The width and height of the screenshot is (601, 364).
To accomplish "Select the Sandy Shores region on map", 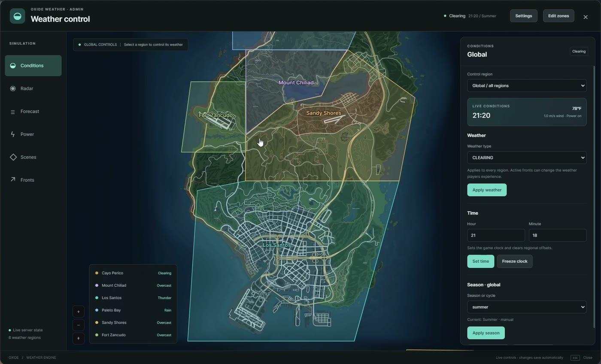I will click(324, 113).
